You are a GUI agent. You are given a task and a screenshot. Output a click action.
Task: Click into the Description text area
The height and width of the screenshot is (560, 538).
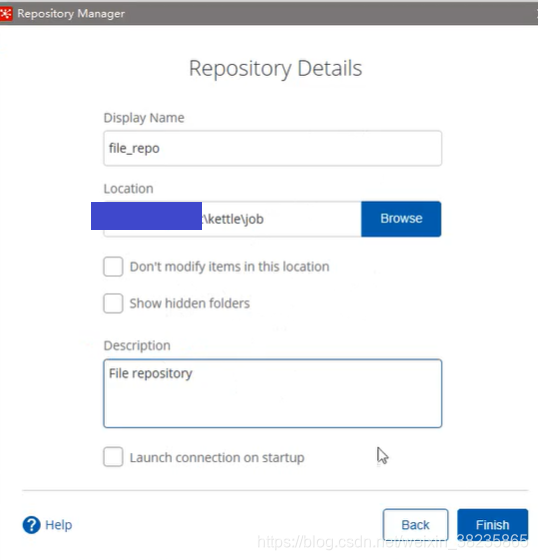tap(273, 393)
